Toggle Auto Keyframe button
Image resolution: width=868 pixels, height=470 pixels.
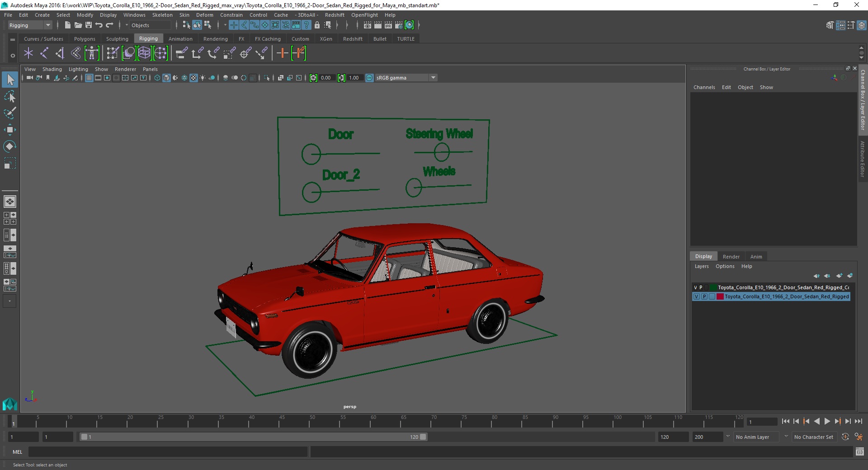click(845, 437)
